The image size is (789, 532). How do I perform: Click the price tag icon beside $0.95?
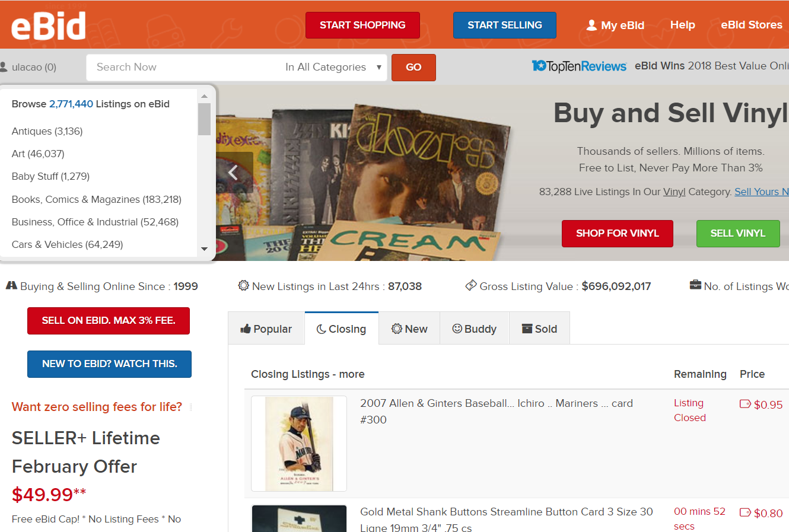click(x=745, y=404)
